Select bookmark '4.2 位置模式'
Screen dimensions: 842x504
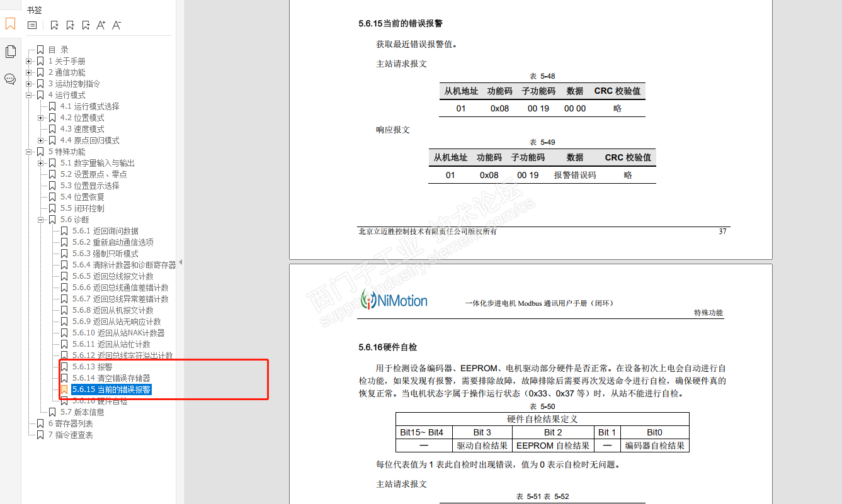click(82, 118)
